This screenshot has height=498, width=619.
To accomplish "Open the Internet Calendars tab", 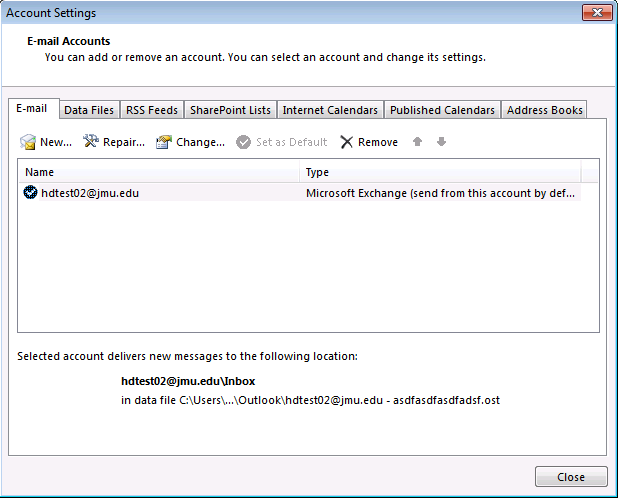I will pos(330,110).
